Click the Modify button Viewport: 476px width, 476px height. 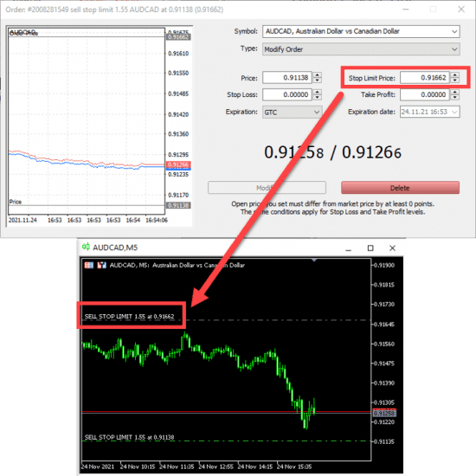point(267,188)
